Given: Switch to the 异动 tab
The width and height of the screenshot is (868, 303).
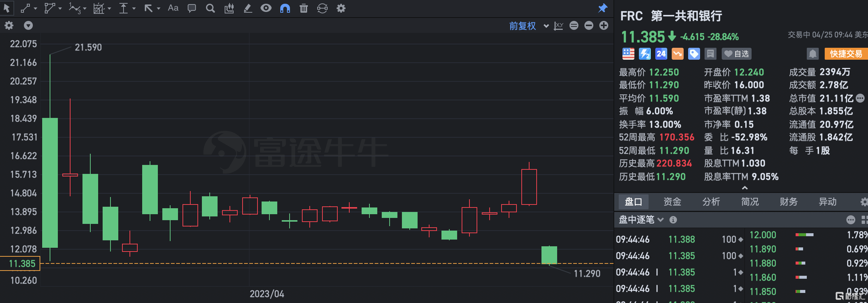Looking at the screenshot, I should tap(828, 202).
